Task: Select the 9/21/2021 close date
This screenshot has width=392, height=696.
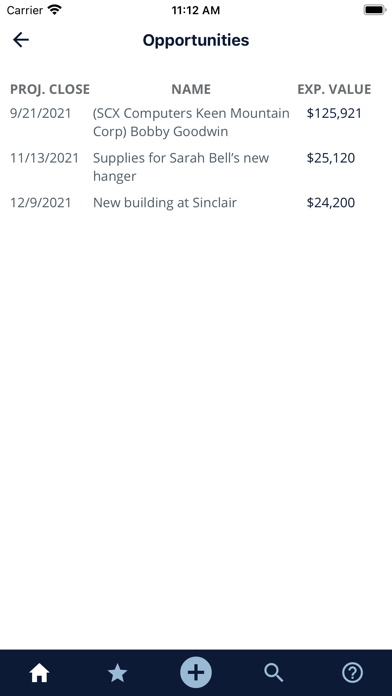Action: pos(40,114)
